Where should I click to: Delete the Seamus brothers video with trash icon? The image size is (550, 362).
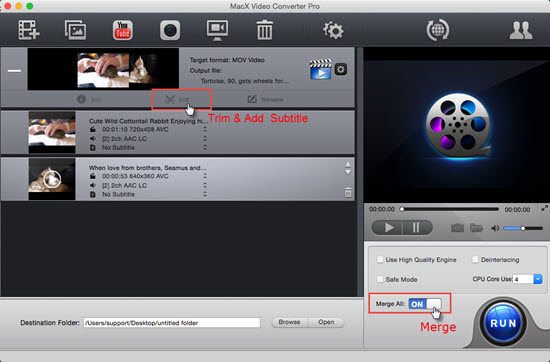(x=348, y=192)
